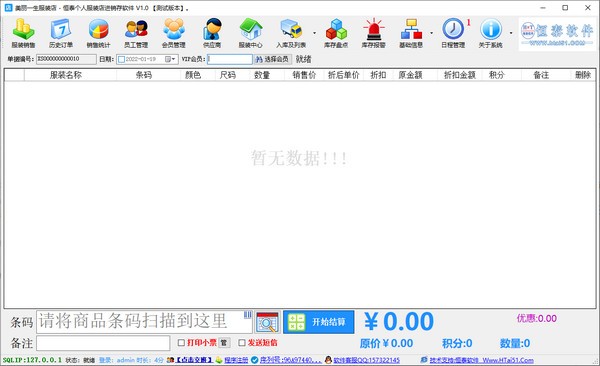Focus the VIP会员 input field
Image resolution: width=600 pixels, height=366 pixels.
pyautogui.click(x=230, y=59)
